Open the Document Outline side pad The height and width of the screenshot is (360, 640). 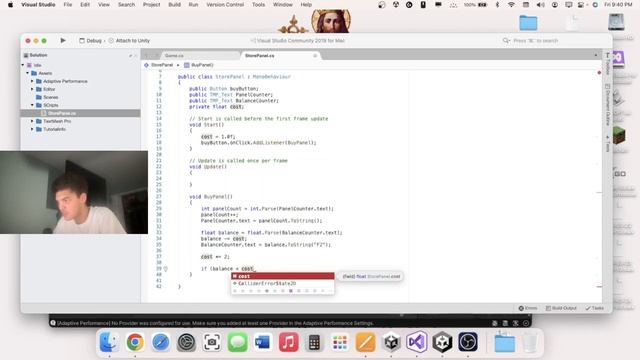tap(607, 105)
